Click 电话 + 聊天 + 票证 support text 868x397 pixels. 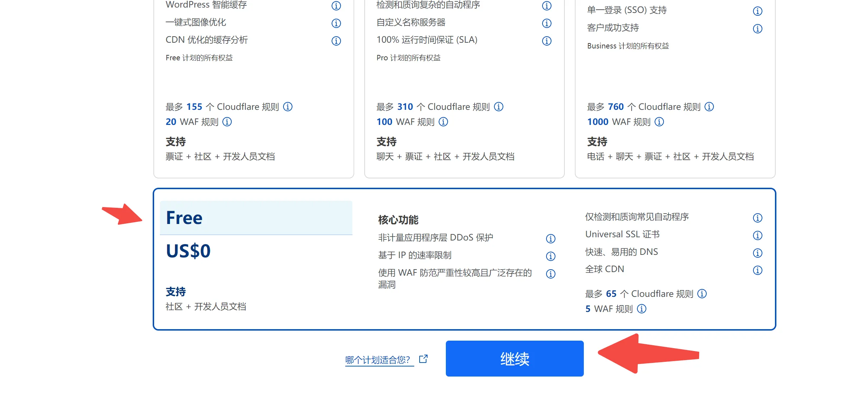tap(670, 157)
